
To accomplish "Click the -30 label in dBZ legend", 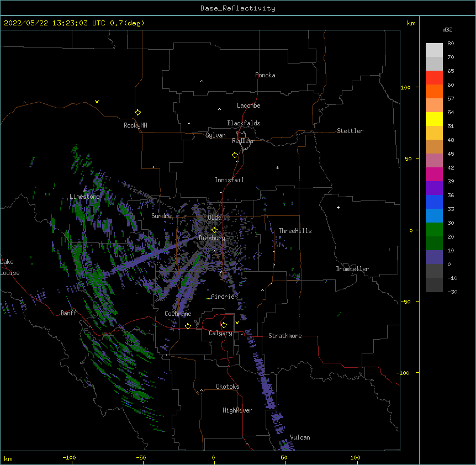I will coord(452,292).
